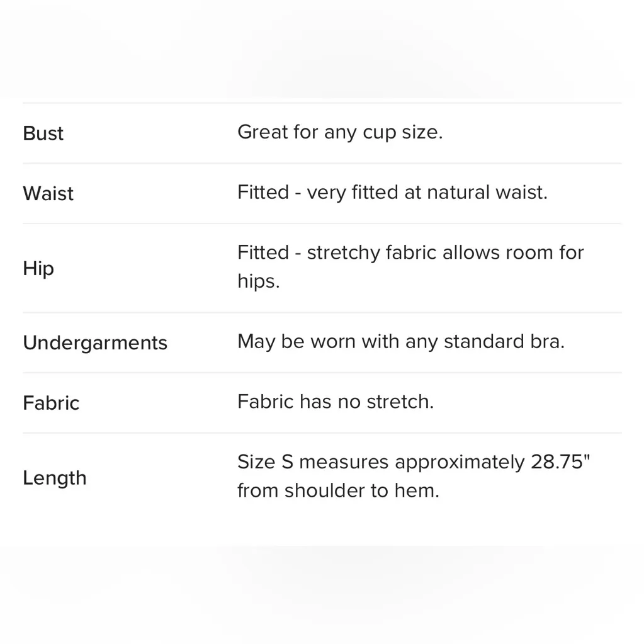Select the waist description starting "Fitted - very fitted"

[392, 192]
